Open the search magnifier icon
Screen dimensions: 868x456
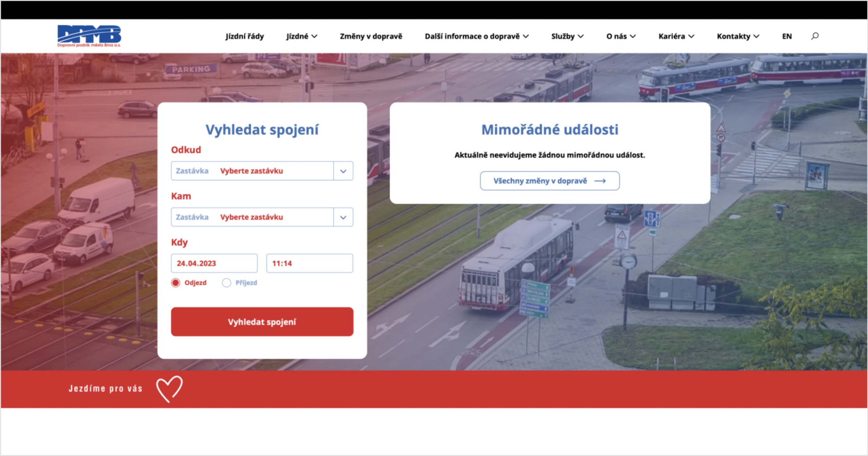coord(815,36)
